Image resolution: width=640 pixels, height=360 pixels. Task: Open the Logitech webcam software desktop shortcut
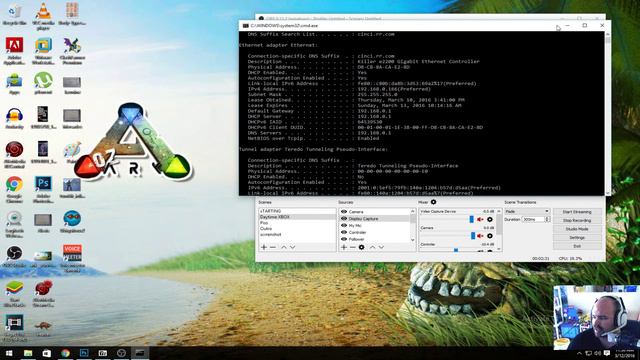[14, 224]
